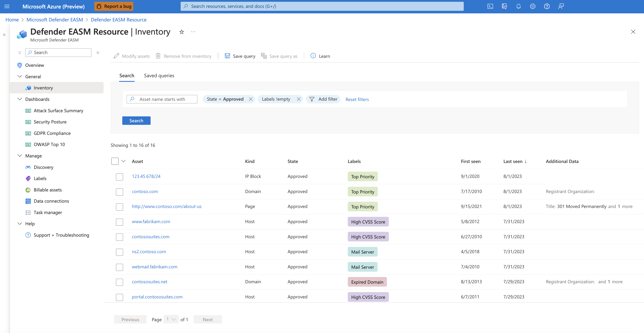644x333 pixels.
Task: Collapse the General section
Action: 20,76
